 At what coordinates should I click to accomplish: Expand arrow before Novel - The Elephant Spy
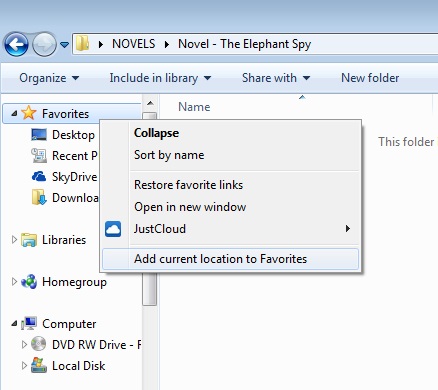(x=167, y=44)
